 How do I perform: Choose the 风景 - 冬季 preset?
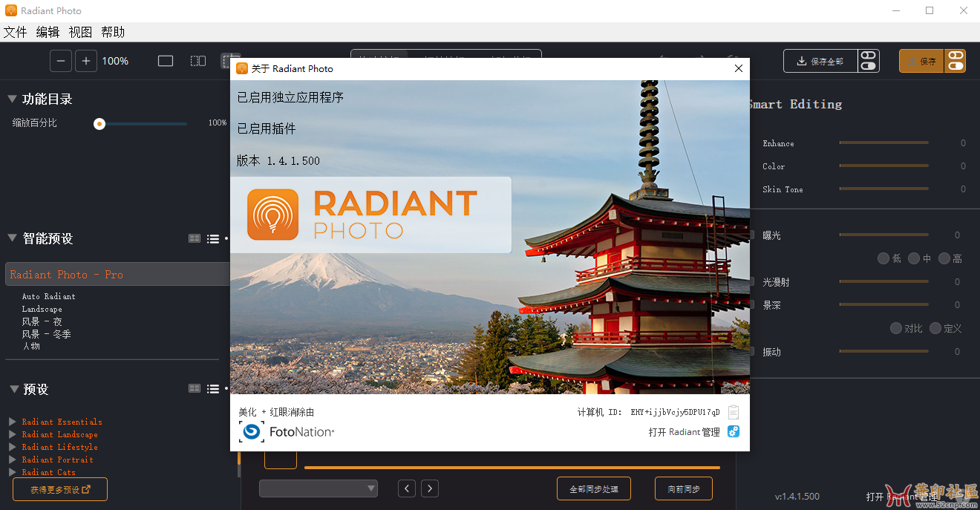[x=47, y=334]
